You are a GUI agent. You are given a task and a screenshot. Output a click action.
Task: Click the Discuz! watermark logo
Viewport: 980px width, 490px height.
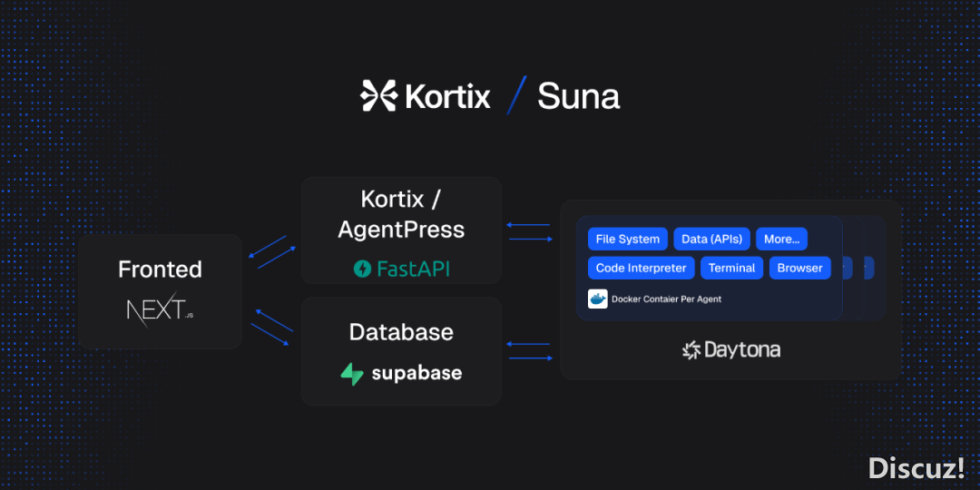(916, 467)
